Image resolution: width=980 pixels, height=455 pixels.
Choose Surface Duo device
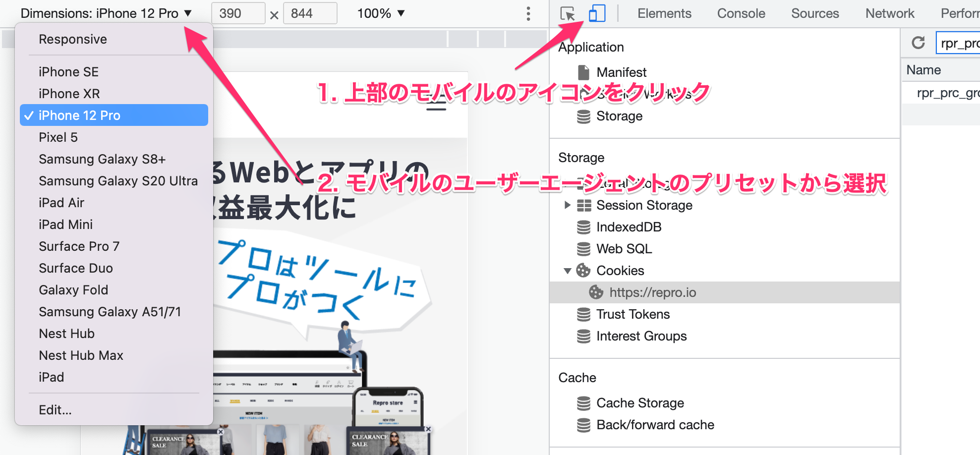(x=114, y=268)
